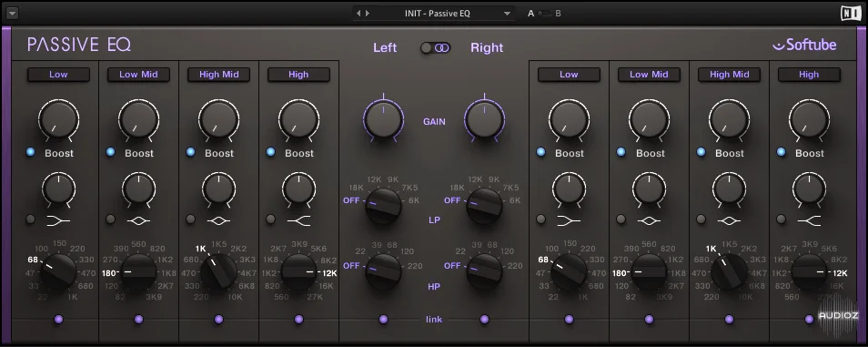This screenshot has width=868, height=347.
Task: Click the right channel GAIN knob
Action: point(484,118)
